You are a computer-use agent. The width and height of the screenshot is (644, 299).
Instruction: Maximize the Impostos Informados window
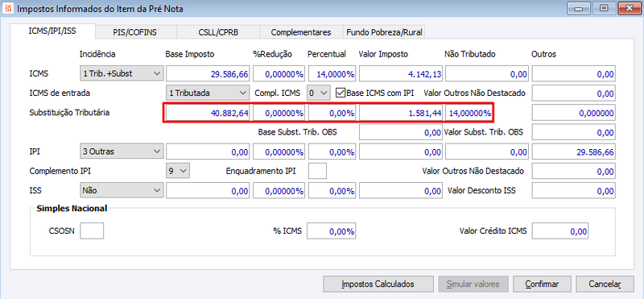point(603,8)
